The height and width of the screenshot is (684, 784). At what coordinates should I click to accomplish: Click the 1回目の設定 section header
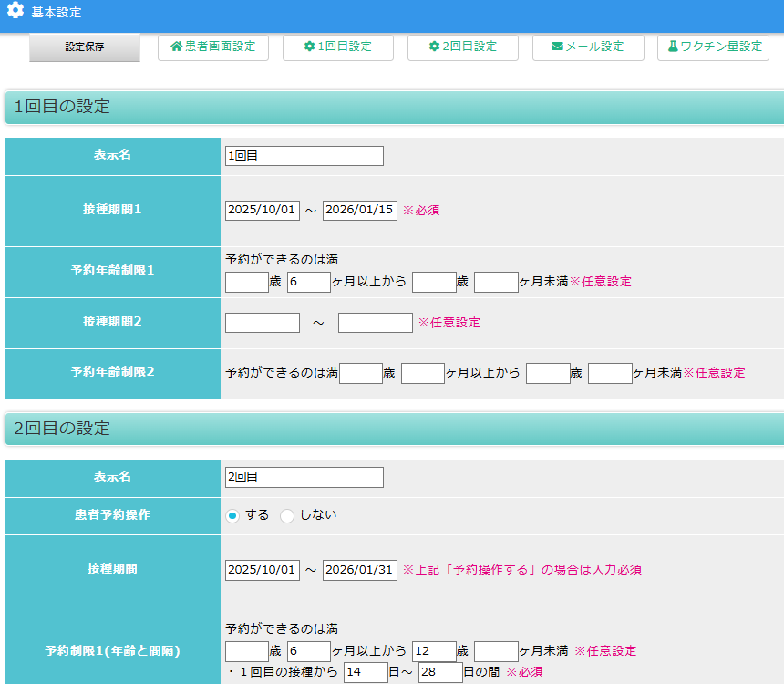pos(395,107)
